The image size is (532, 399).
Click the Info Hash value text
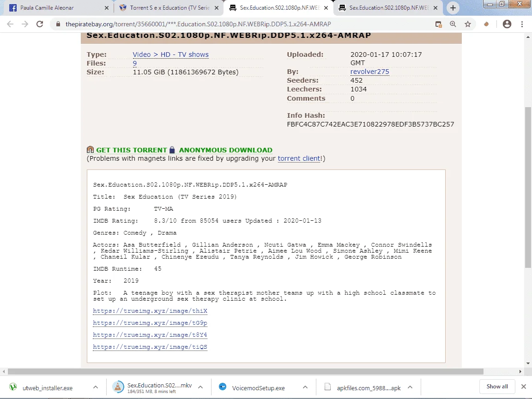pyautogui.click(x=370, y=124)
